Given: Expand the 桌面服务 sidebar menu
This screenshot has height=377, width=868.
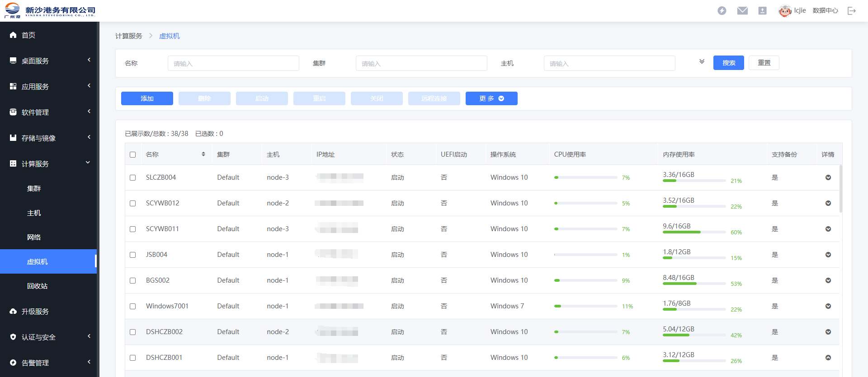Looking at the screenshot, I should (48, 61).
